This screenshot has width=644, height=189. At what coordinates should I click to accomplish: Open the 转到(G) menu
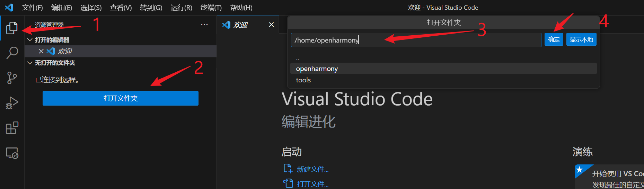pyautogui.click(x=151, y=8)
